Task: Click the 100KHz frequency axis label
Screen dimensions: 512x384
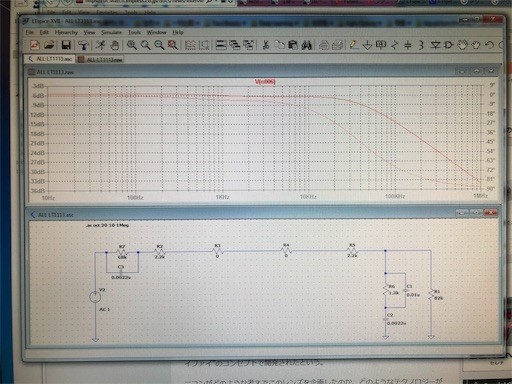Action: [395, 196]
